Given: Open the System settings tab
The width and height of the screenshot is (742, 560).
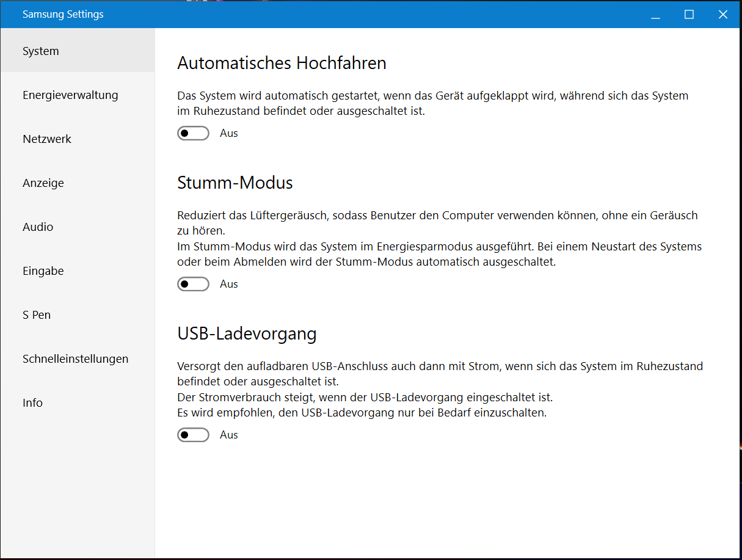Looking at the screenshot, I should (41, 51).
